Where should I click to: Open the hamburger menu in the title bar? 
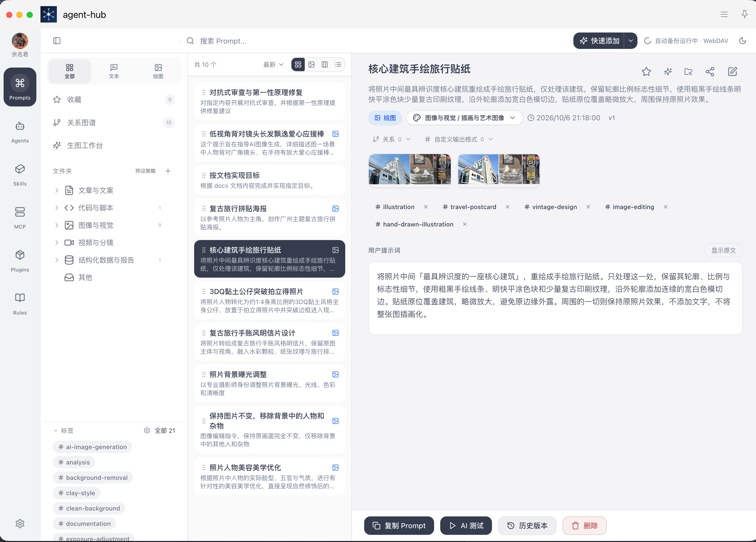[724, 14]
